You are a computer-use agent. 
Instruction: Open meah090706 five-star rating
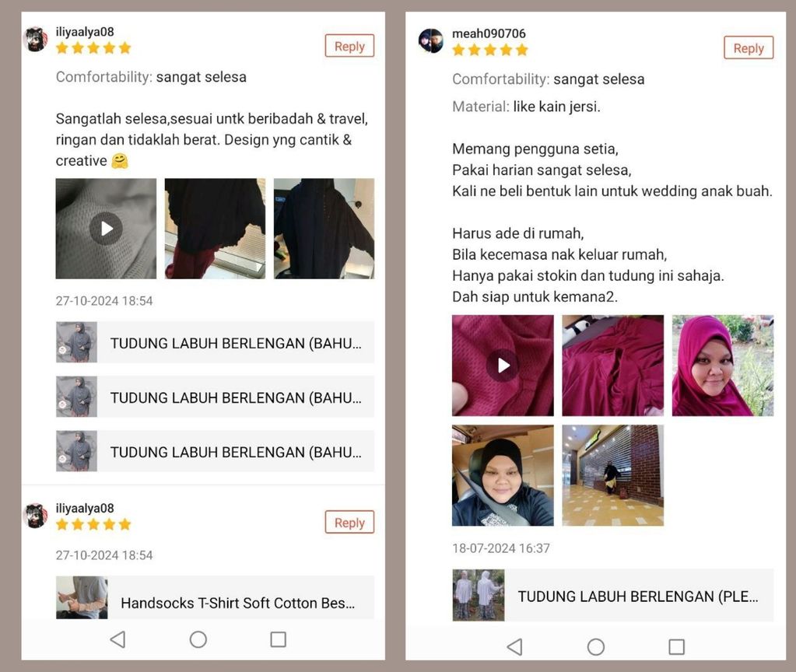490,50
